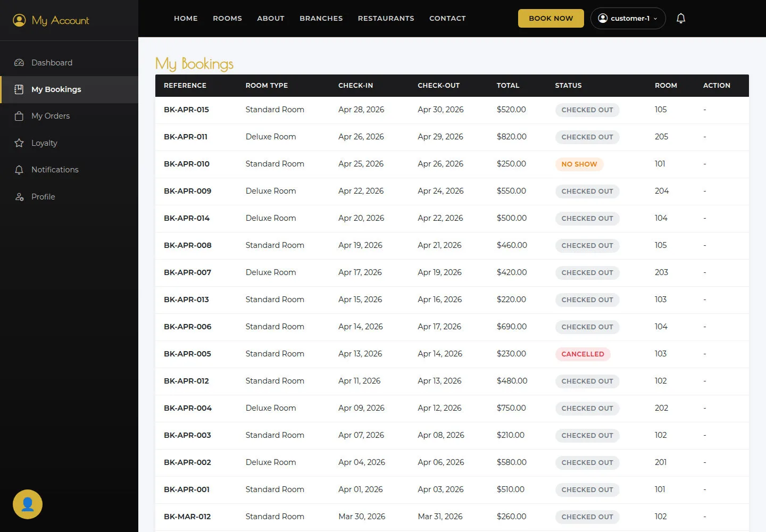Open the ROOMS navigation link
Screen dimensions: 766x532
227,19
